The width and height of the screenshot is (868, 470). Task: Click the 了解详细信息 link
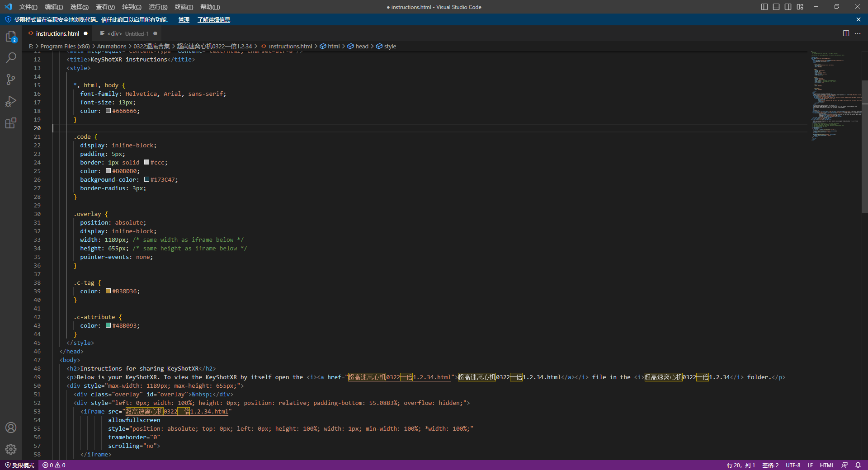[x=214, y=19]
